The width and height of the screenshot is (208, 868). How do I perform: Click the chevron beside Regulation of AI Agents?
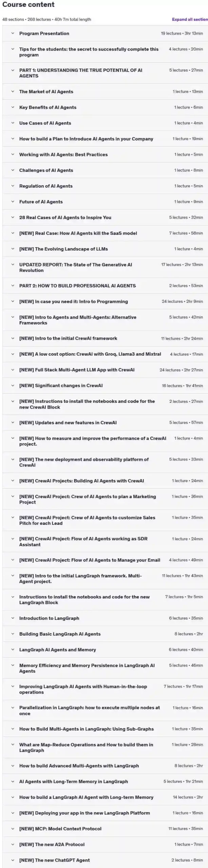click(x=13, y=186)
